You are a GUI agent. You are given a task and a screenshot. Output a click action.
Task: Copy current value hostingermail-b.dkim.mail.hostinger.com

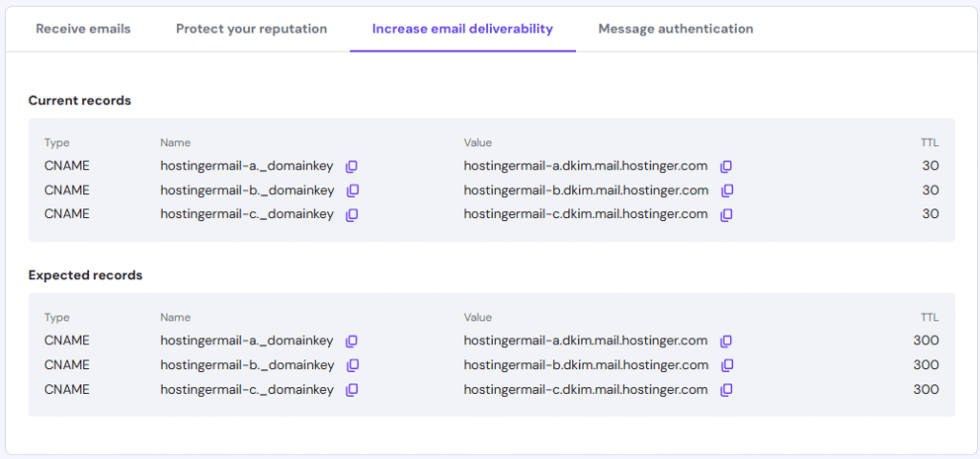[x=727, y=190]
